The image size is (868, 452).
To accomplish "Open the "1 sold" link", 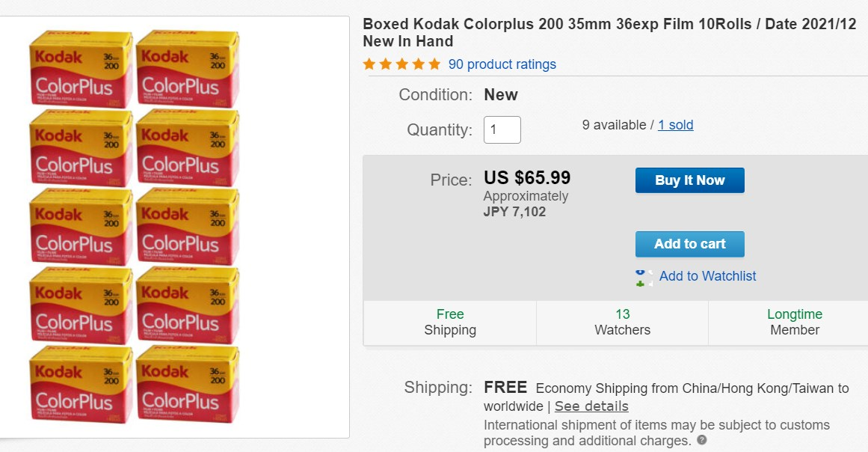I will [675, 125].
